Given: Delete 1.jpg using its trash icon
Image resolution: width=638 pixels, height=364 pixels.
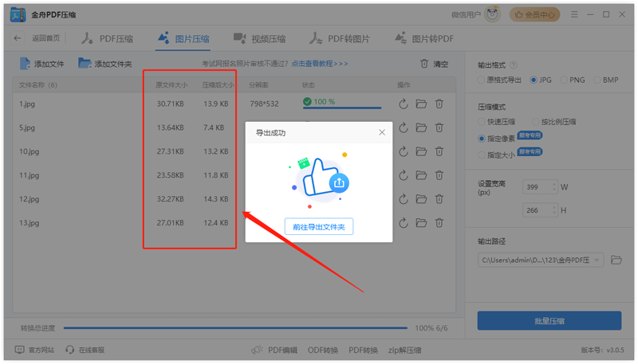Looking at the screenshot, I should pyautogui.click(x=439, y=104).
